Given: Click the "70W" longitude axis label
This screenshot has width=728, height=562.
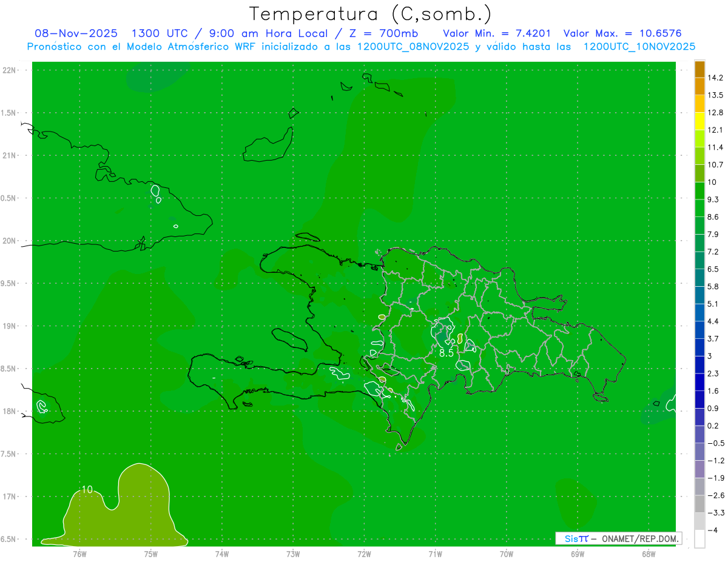Looking at the screenshot, I should (x=507, y=554).
